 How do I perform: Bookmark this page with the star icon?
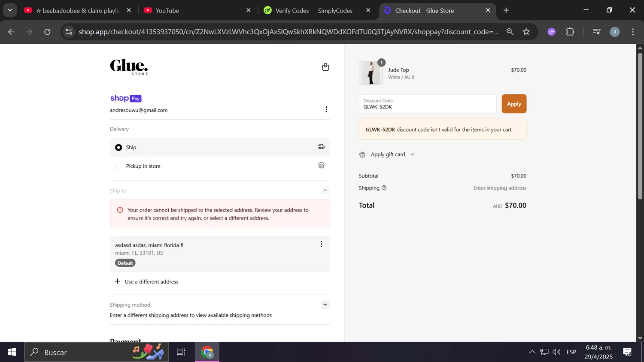(x=527, y=32)
